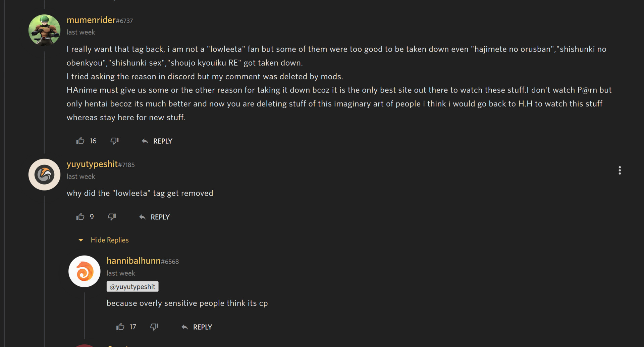Reply to yuyutypeshit's comment
The width and height of the screenshot is (644, 347).
(155, 217)
